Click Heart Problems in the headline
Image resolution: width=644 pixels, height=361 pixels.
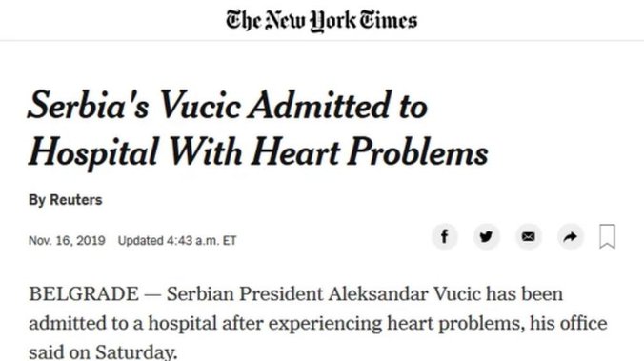pyautogui.click(x=370, y=151)
